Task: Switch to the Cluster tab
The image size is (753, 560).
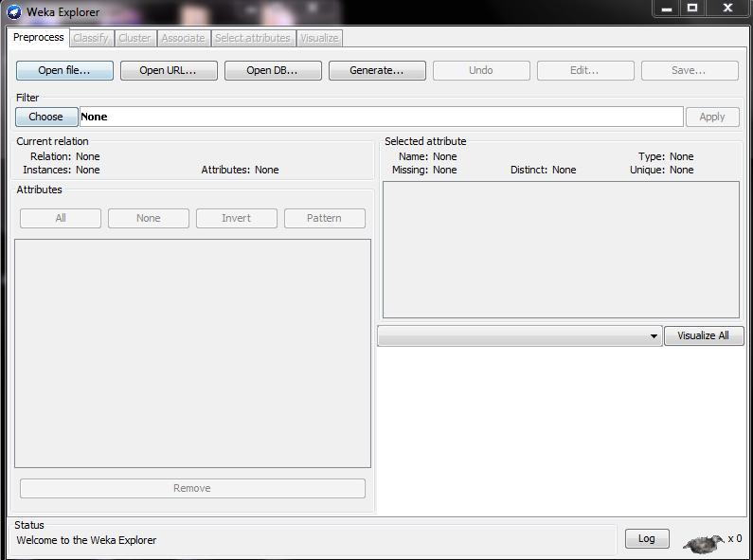Action: point(134,38)
